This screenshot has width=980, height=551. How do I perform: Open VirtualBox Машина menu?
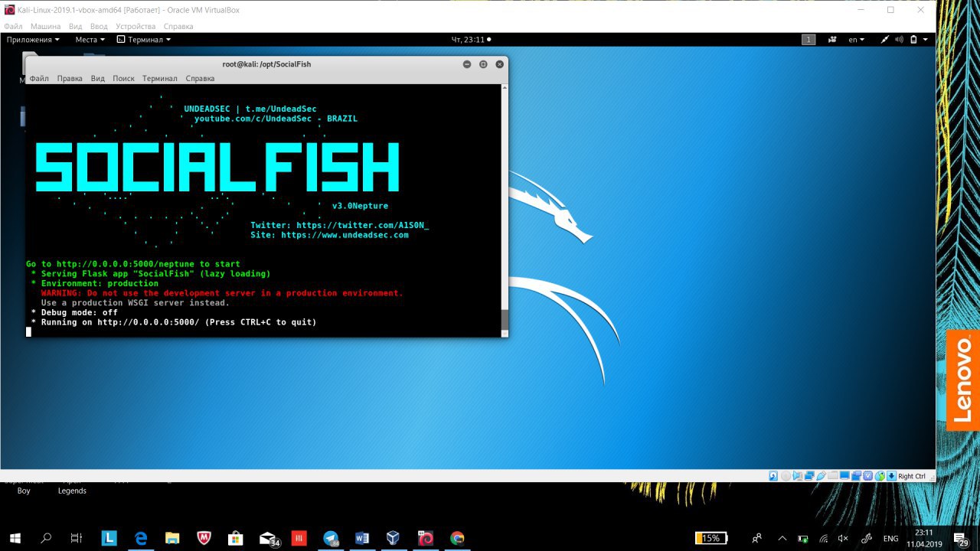pos(45,26)
